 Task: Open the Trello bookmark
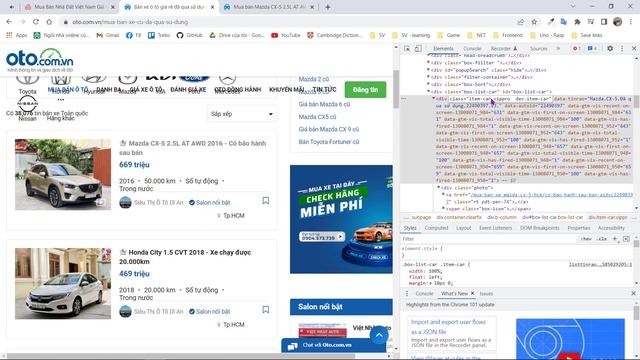(159, 35)
